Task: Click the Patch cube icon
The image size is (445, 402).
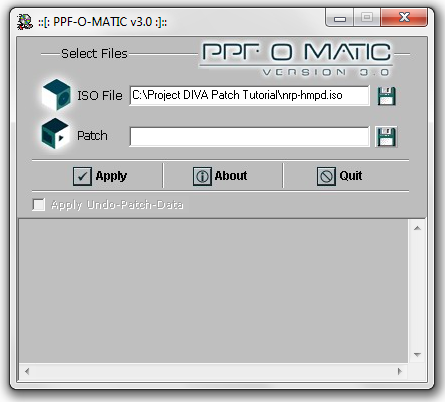Action: point(55,134)
